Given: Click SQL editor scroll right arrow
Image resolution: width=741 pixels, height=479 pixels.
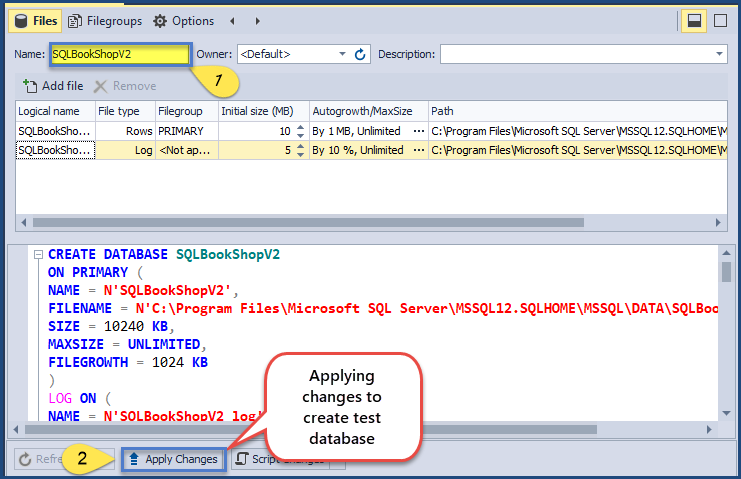Looking at the screenshot, I should [x=709, y=429].
